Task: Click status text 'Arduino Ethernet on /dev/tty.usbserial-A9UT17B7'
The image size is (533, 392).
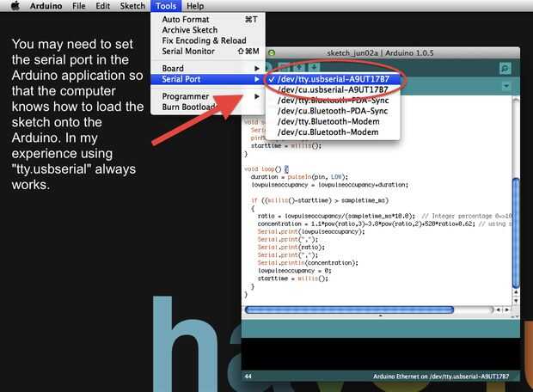Action: point(441,377)
